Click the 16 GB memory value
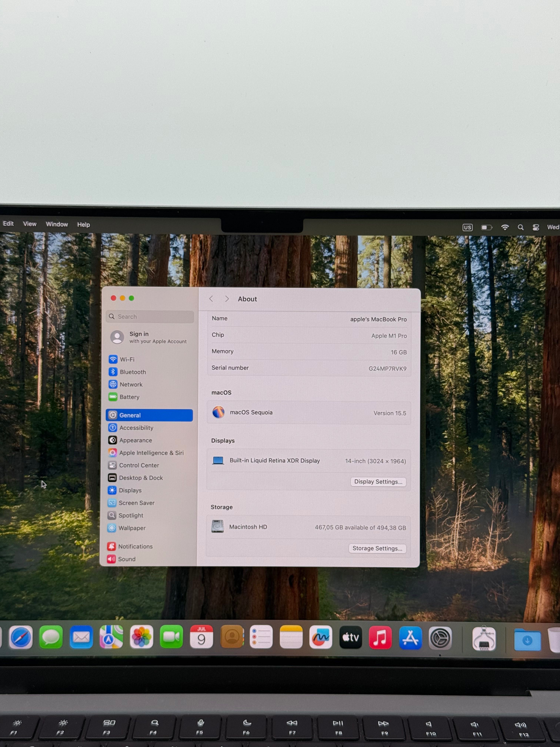Image resolution: width=560 pixels, height=747 pixels. click(x=399, y=352)
